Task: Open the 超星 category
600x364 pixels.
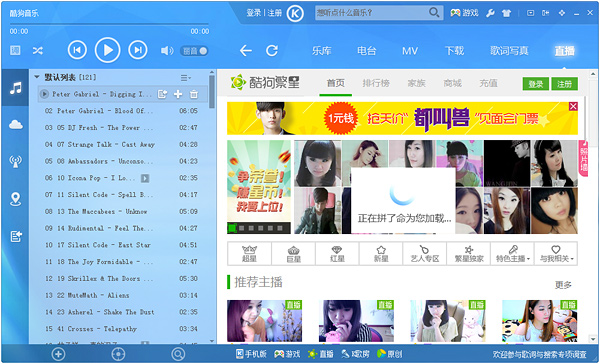Action: 249,254
